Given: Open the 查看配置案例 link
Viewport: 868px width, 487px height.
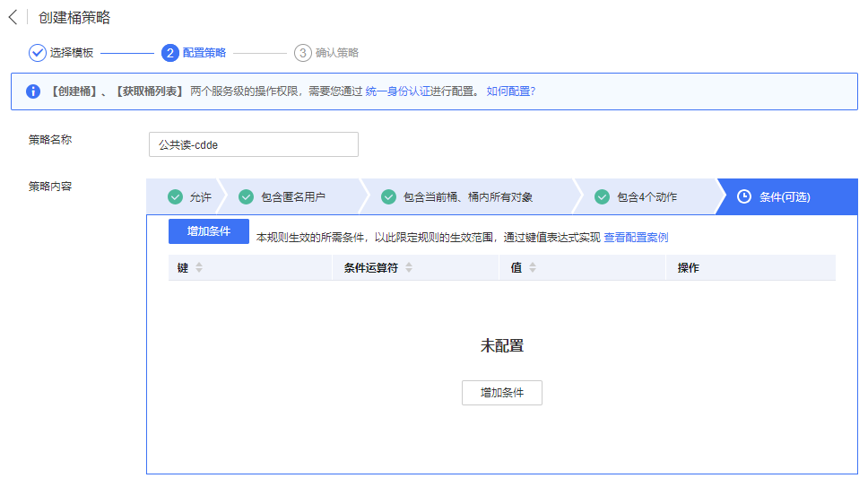Looking at the screenshot, I should tap(636, 238).
